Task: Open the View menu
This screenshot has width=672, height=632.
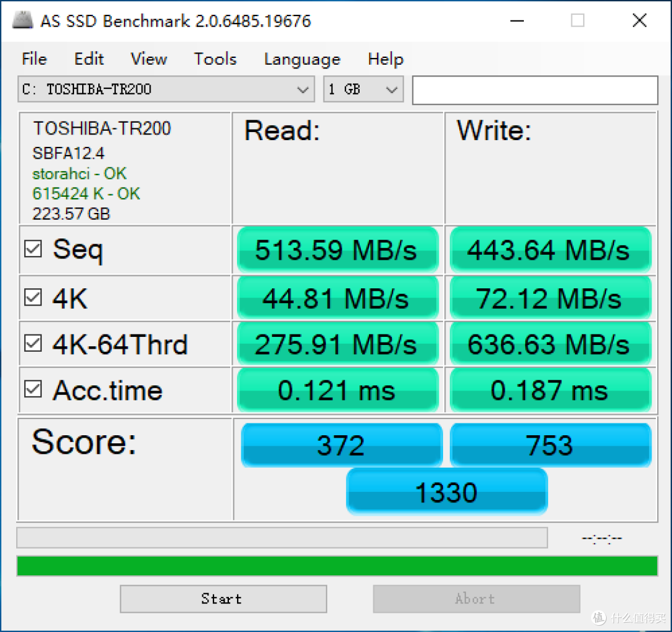Action: (x=148, y=59)
